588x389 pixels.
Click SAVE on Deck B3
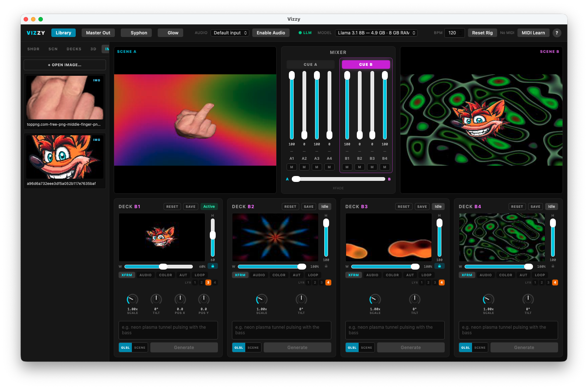tap(422, 207)
